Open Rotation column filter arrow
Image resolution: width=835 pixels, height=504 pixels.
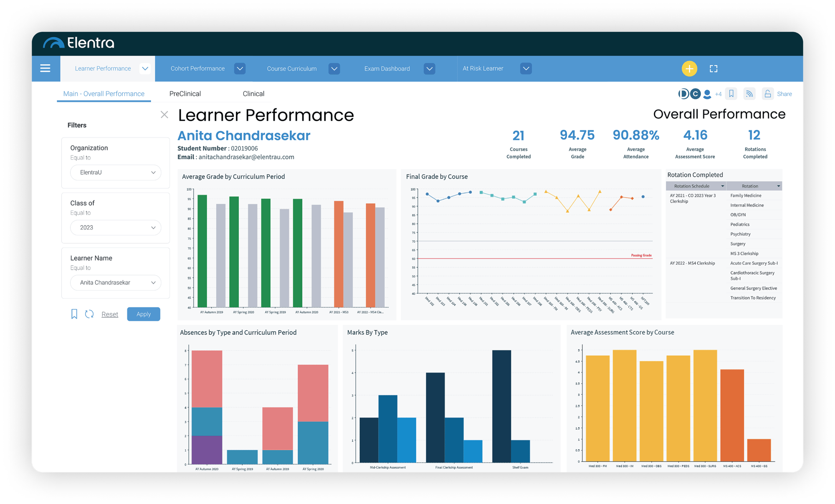pyautogui.click(x=778, y=186)
